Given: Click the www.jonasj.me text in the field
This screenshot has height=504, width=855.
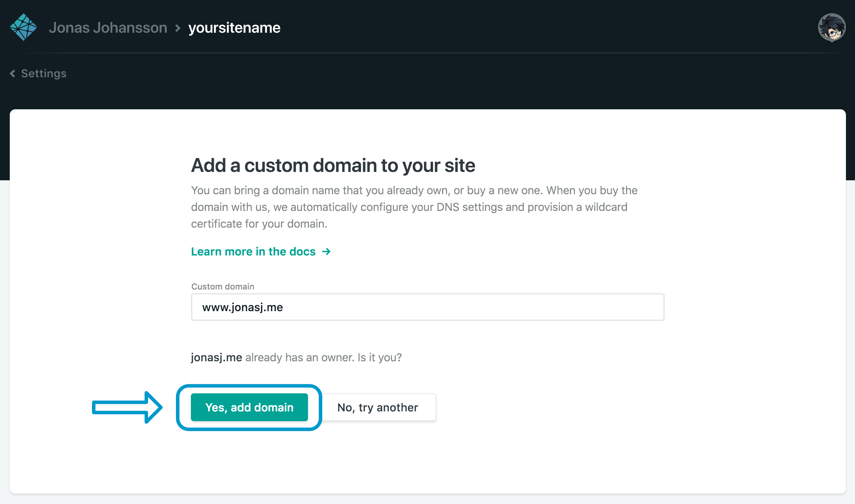Looking at the screenshot, I should 242,307.
